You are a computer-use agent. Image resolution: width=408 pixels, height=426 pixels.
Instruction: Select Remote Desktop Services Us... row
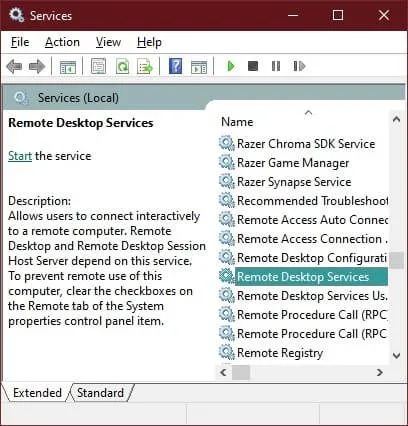(303, 296)
